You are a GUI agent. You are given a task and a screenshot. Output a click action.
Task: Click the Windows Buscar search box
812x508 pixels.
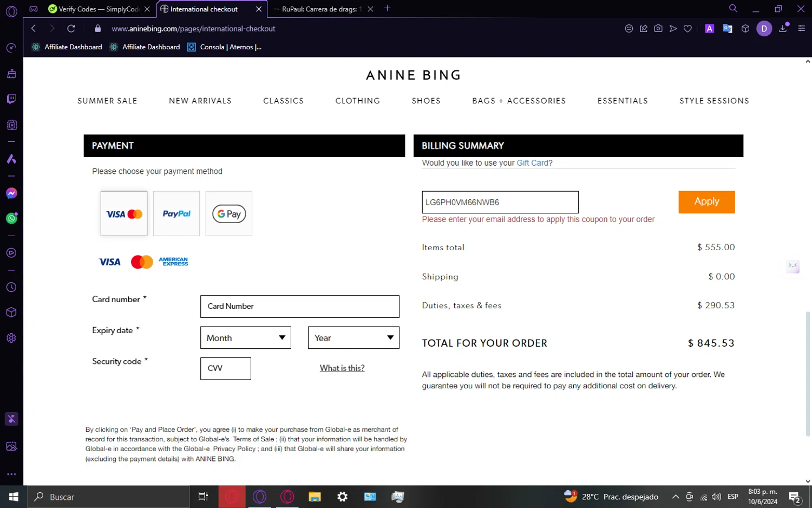109,497
